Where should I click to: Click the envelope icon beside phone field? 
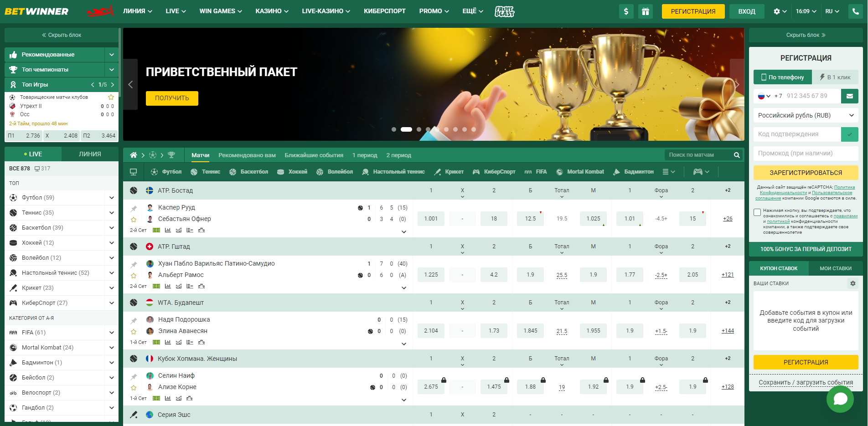click(850, 96)
